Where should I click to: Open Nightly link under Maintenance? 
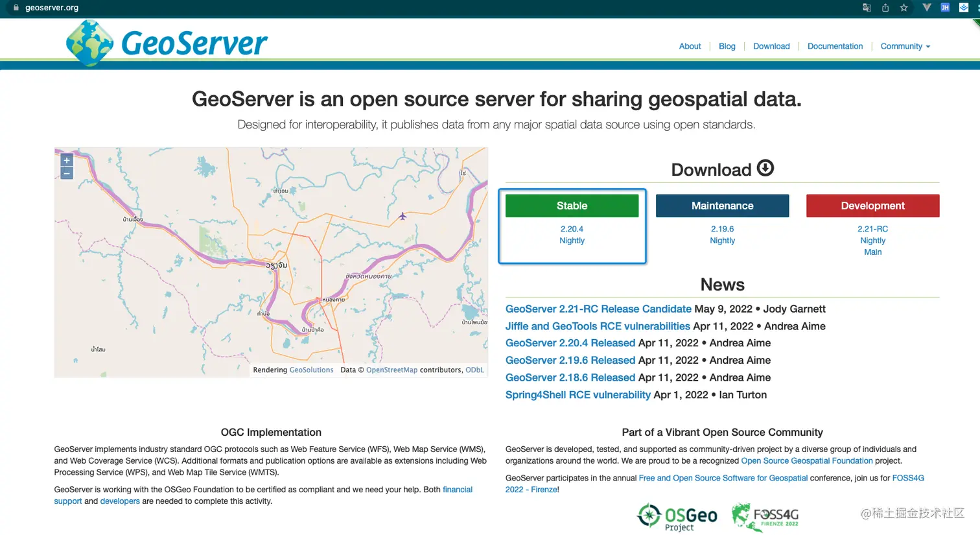click(722, 241)
